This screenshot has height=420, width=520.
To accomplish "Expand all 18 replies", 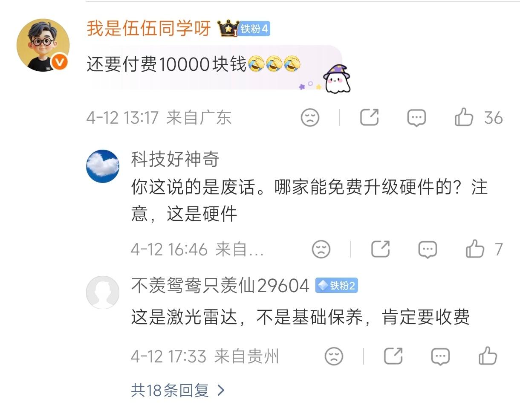I will point(177,390).
